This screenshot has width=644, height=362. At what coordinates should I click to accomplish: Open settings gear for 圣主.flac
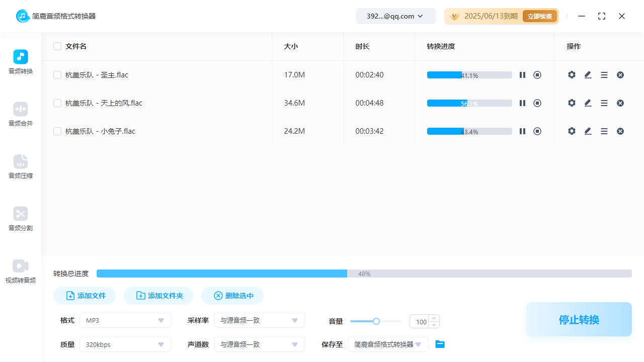click(x=572, y=75)
